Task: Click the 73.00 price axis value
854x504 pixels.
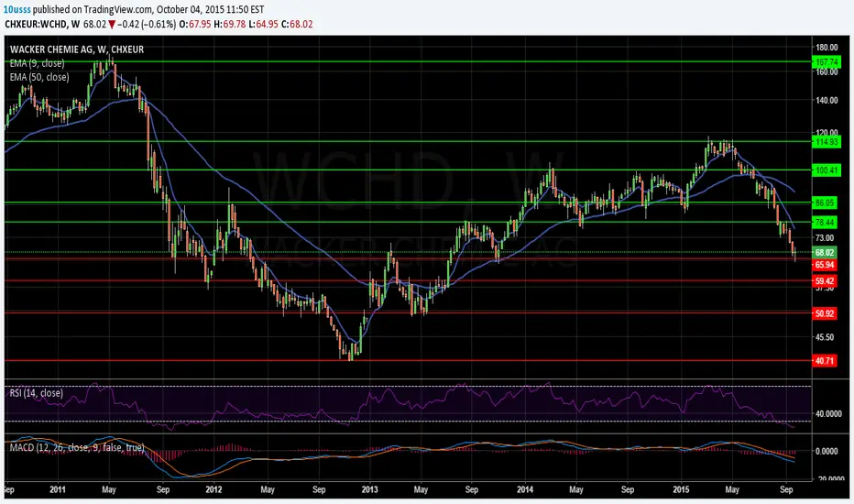Action: pyautogui.click(x=824, y=238)
